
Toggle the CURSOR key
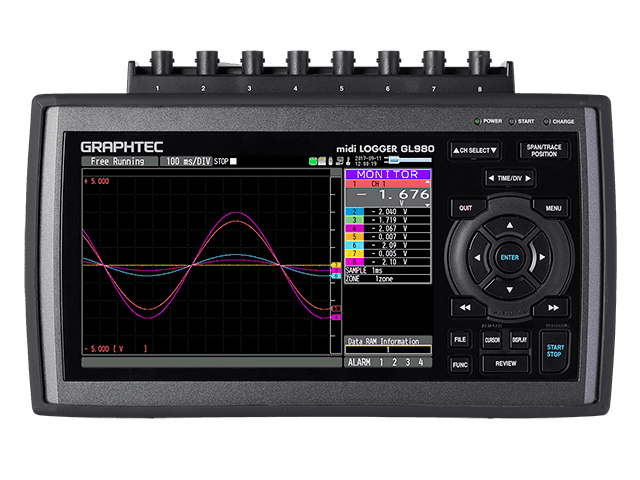tap(492, 340)
